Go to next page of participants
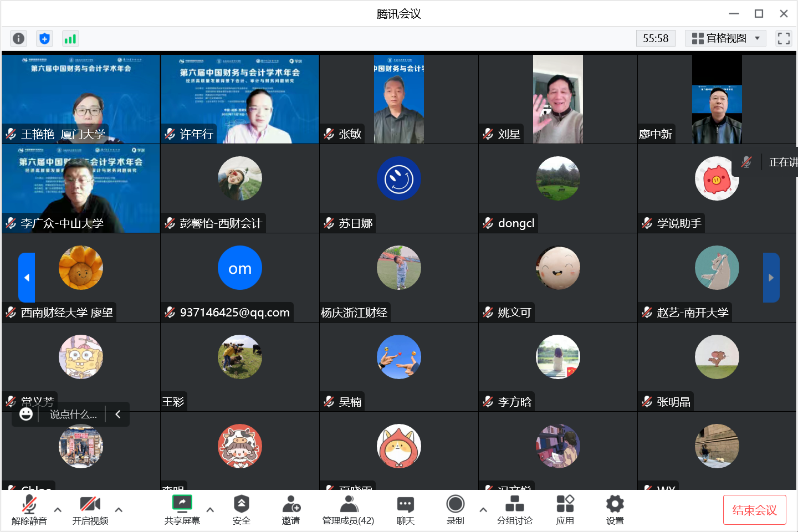798x532 pixels. pos(771,278)
